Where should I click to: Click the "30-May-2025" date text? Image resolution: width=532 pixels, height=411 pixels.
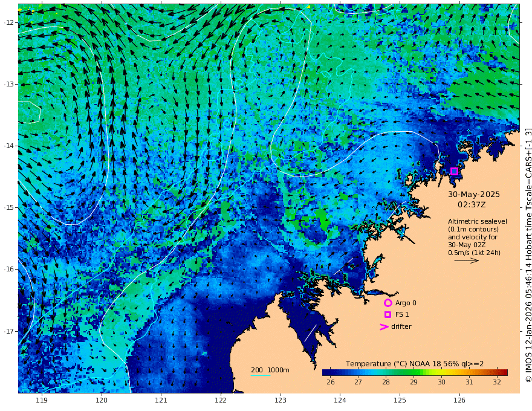473,194
